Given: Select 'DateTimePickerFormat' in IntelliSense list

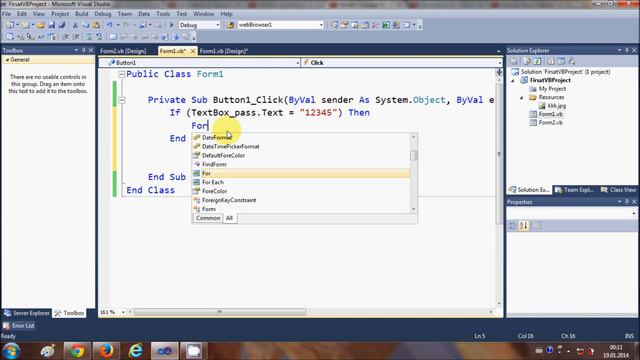Looking at the screenshot, I should [301, 147].
